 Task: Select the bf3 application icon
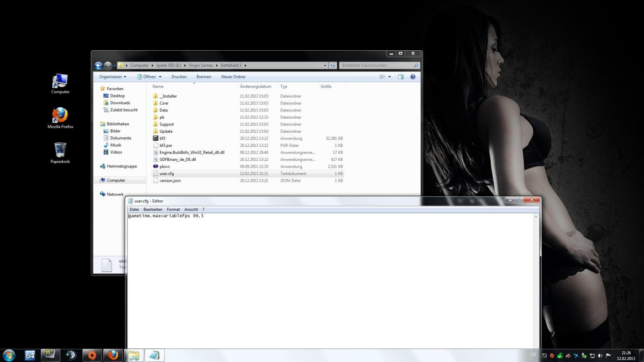[155, 138]
